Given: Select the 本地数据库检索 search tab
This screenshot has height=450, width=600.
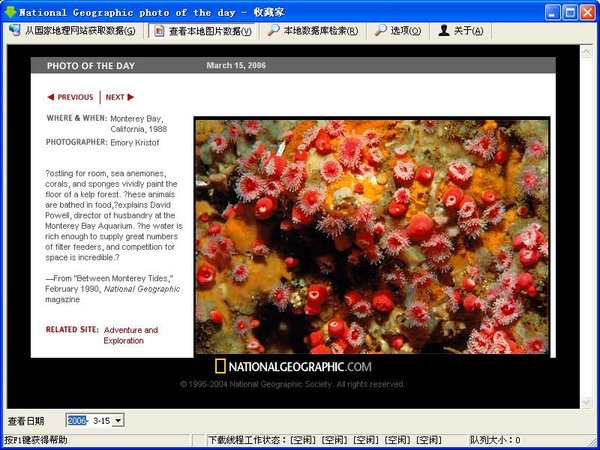Looking at the screenshot, I should pyautogui.click(x=313, y=31).
